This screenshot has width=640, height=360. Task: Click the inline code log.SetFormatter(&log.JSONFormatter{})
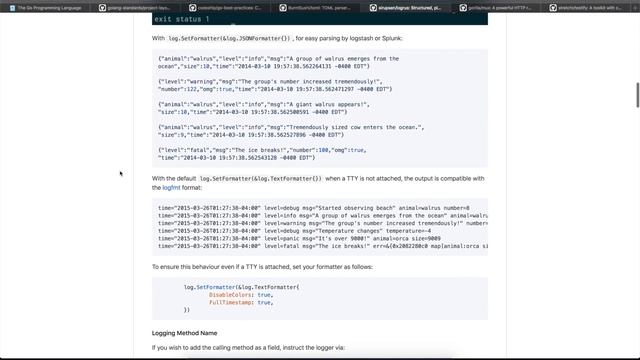[229, 38]
